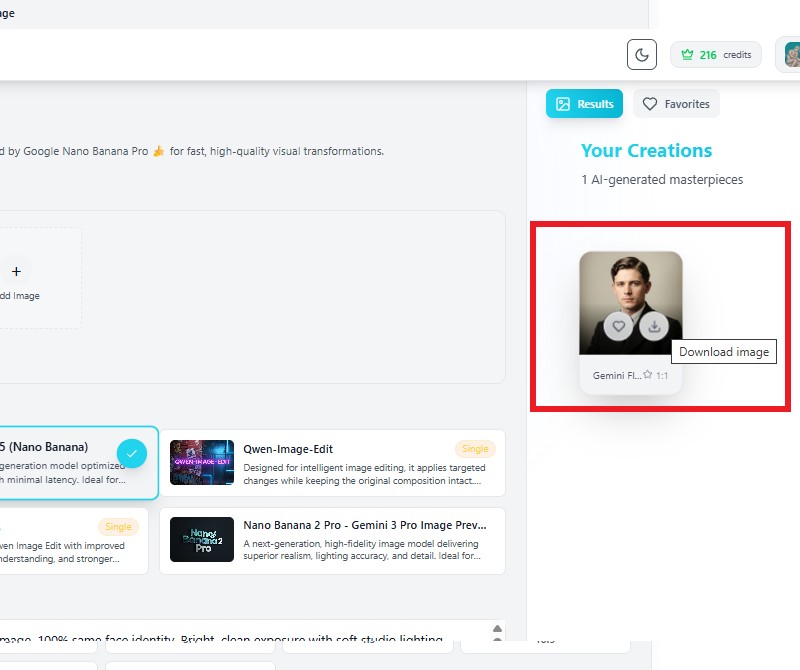Favorite the generated portrait with heart icon
Image resolution: width=800 pixels, height=670 pixels.
tap(618, 326)
